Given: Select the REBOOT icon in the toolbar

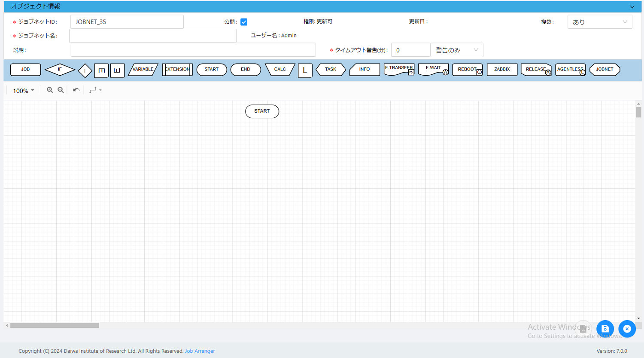Looking at the screenshot, I should 467,69.
